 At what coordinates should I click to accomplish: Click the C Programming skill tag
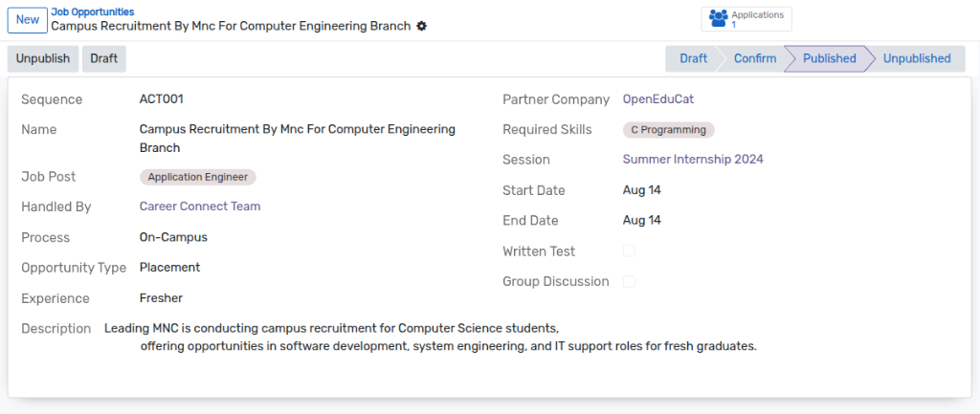point(669,130)
